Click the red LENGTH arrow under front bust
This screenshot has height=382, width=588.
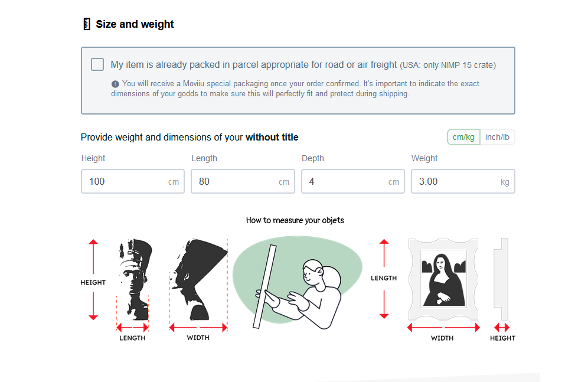(x=132, y=327)
